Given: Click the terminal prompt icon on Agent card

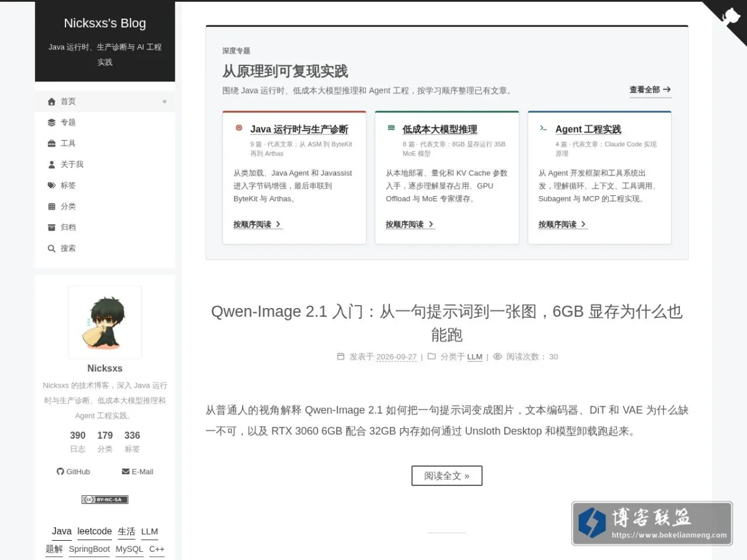Looking at the screenshot, I should 543,128.
